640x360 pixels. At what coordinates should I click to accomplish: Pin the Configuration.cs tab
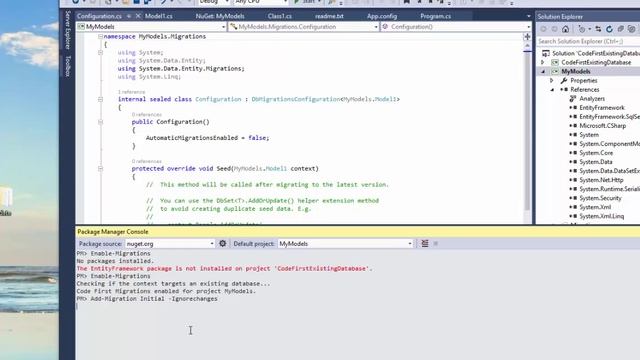pos(129,16)
